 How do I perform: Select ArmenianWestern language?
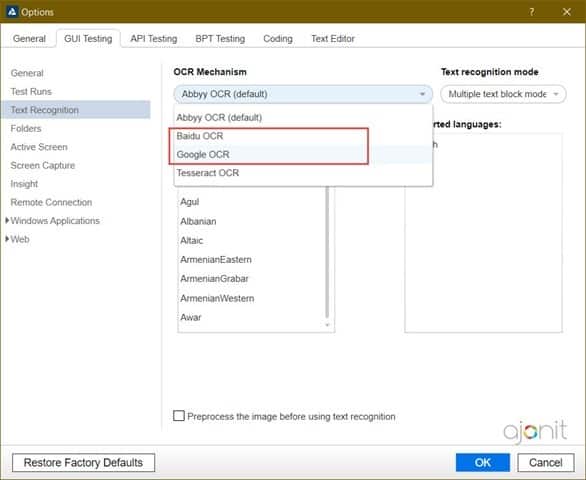pos(217,298)
